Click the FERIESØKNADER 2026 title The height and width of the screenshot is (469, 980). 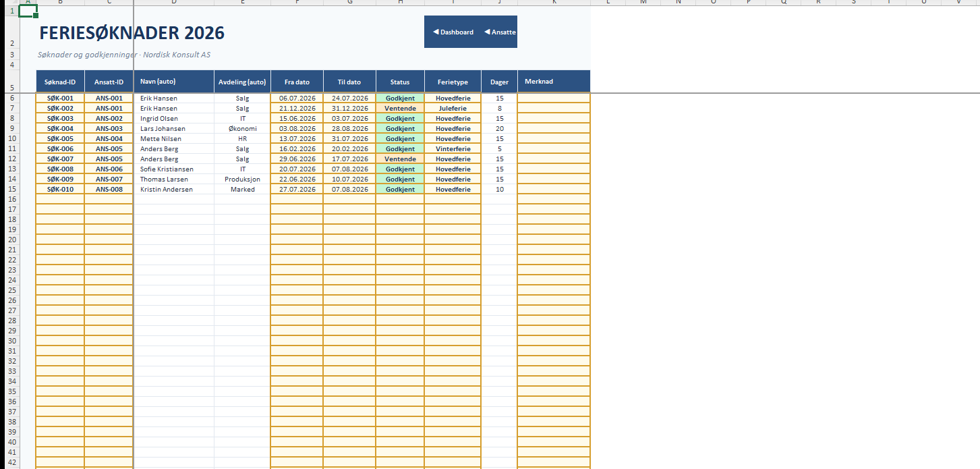(x=132, y=33)
